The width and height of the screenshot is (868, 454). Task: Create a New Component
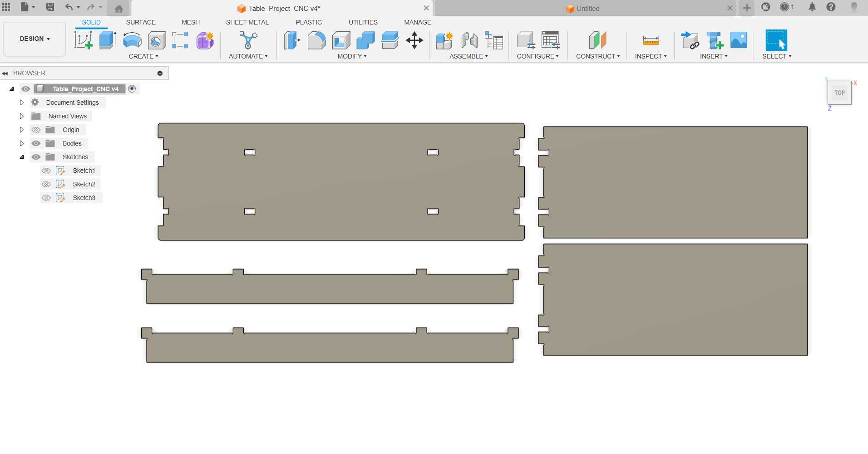pos(444,40)
